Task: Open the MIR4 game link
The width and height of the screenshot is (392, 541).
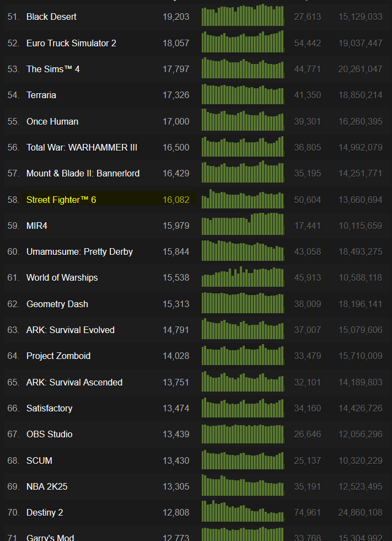Action: point(37,226)
